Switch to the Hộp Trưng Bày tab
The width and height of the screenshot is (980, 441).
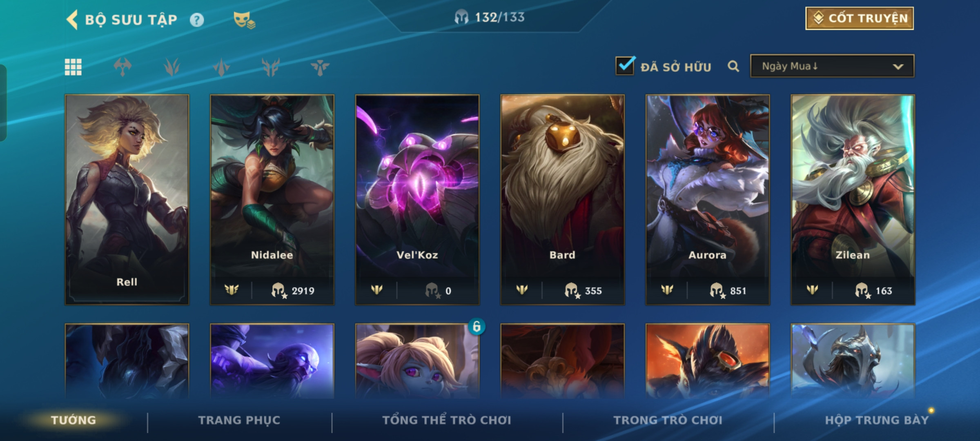[x=877, y=420]
